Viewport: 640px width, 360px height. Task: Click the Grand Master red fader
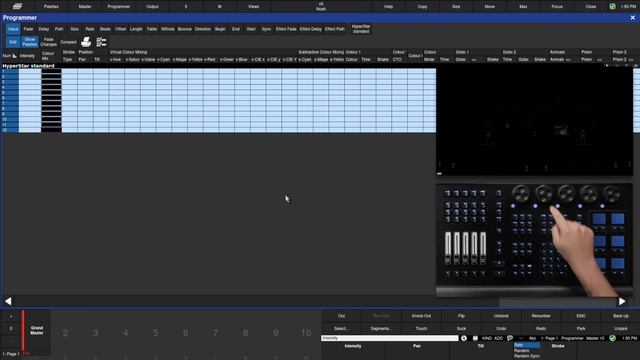(x=23, y=331)
